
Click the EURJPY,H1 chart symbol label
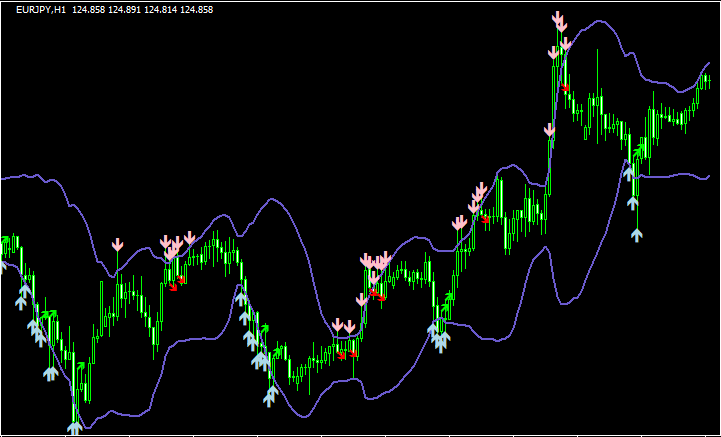[x=41, y=9]
